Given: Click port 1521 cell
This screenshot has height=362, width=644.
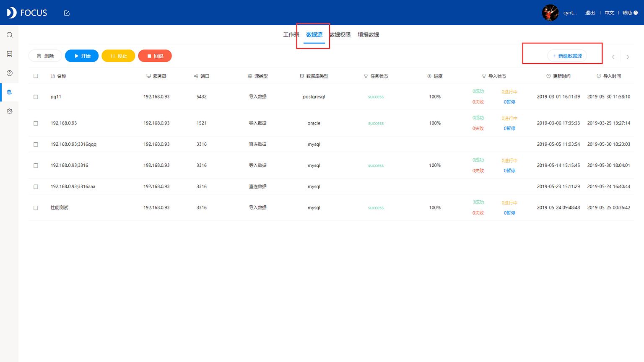Looking at the screenshot, I should click(x=202, y=123).
